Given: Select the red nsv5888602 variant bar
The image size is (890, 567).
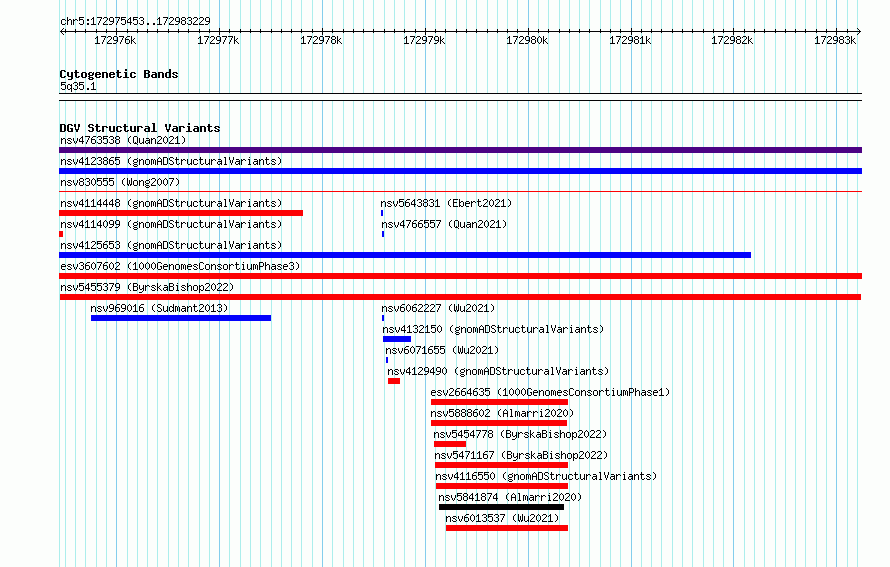Looking at the screenshot, I should pyautogui.click(x=499, y=423).
